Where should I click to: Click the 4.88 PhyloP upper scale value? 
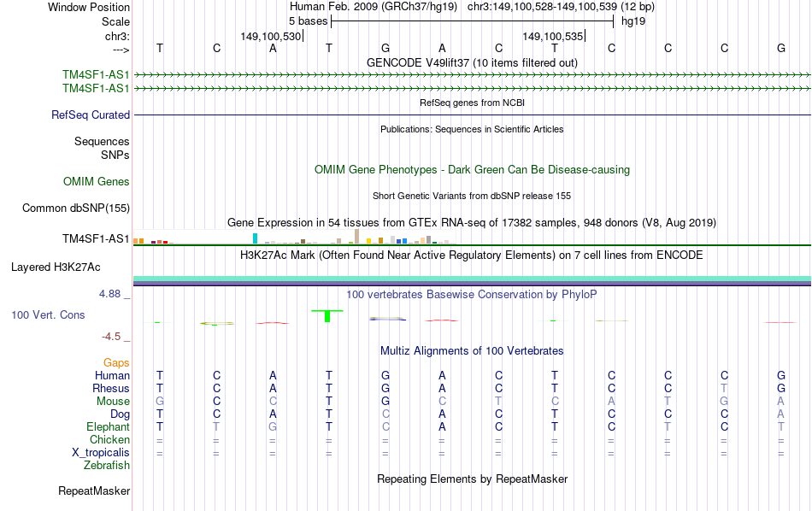(x=109, y=294)
